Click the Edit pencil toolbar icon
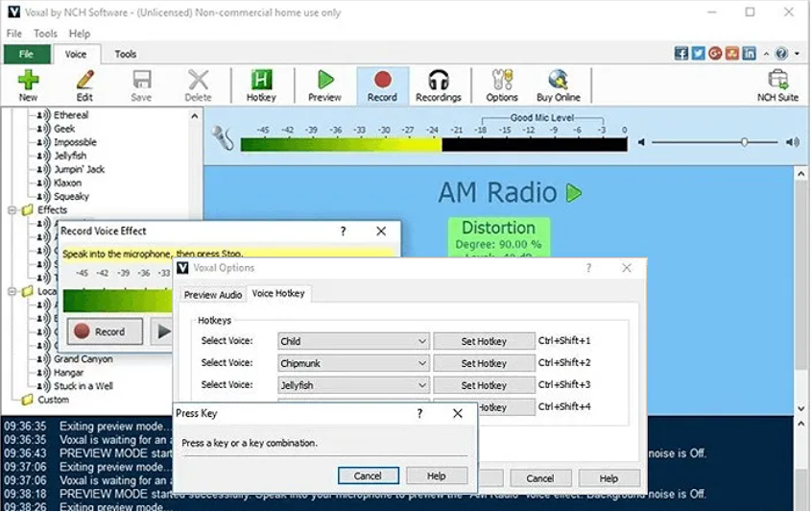This screenshot has height=512, width=812. click(84, 85)
